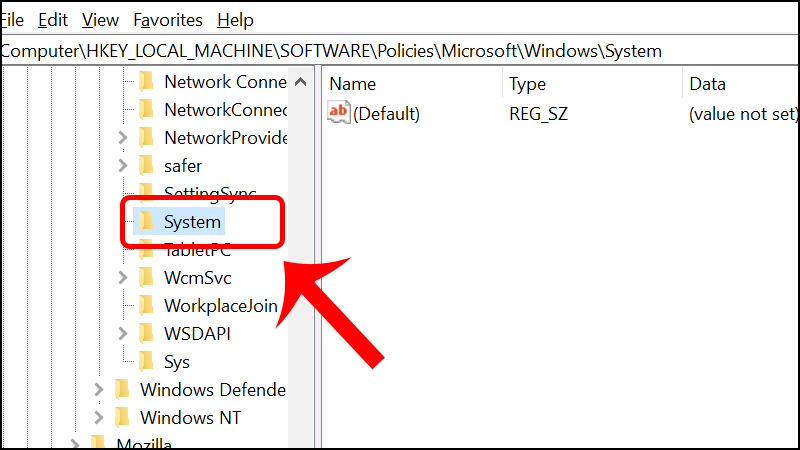The height and width of the screenshot is (450, 800).
Task: Select the WorkplaceJoin key label
Action: tap(220, 306)
